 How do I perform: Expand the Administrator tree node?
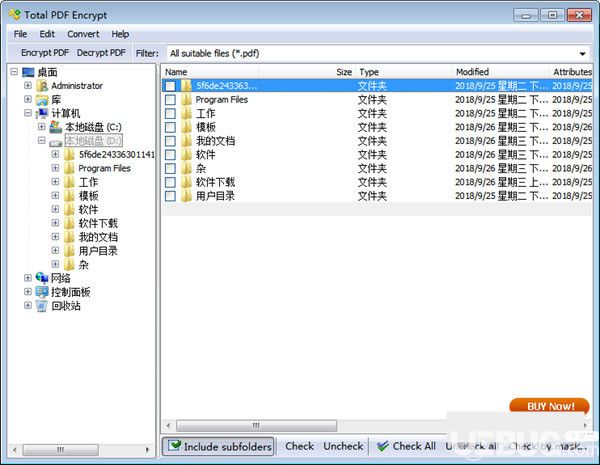tap(28, 85)
